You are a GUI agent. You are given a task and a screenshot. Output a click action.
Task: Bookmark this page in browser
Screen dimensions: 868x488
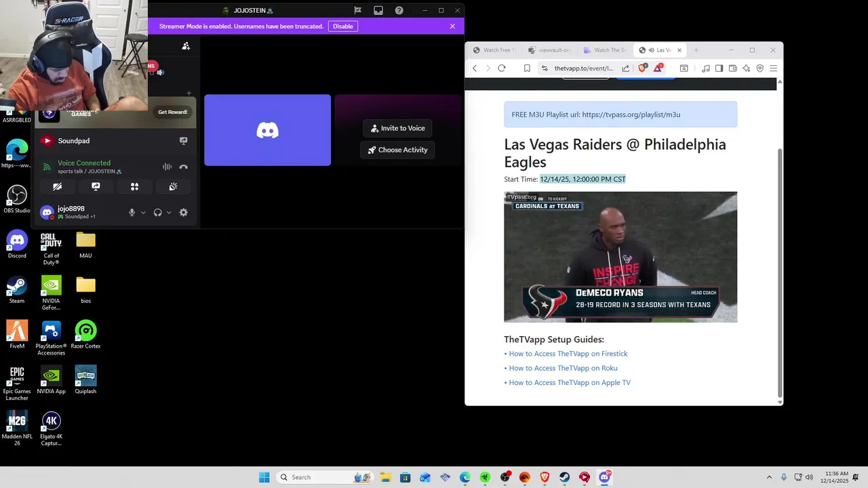(527, 68)
